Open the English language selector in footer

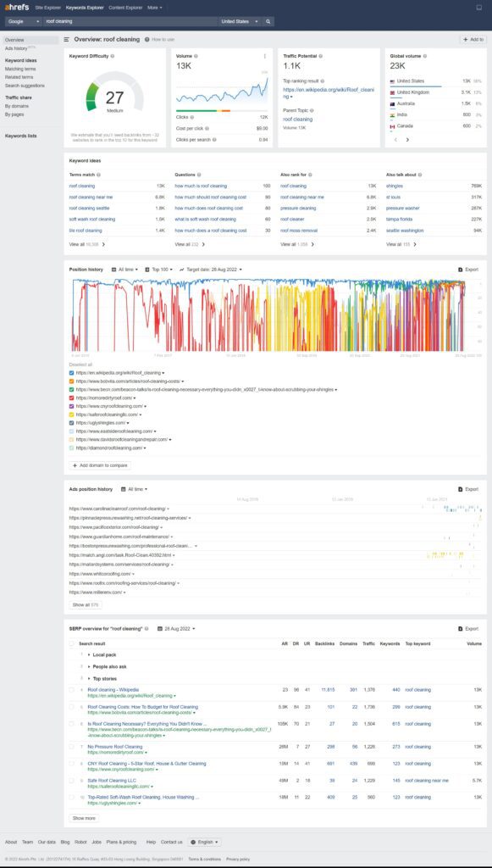(x=205, y=842)
